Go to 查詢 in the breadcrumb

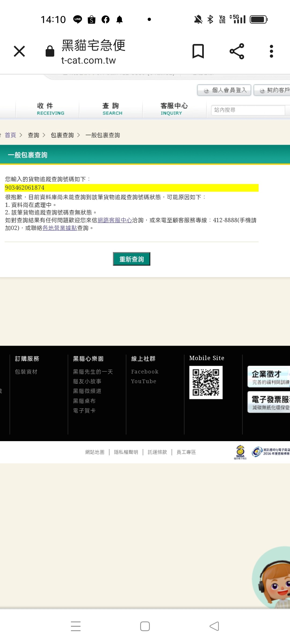[x=34, y=135]
